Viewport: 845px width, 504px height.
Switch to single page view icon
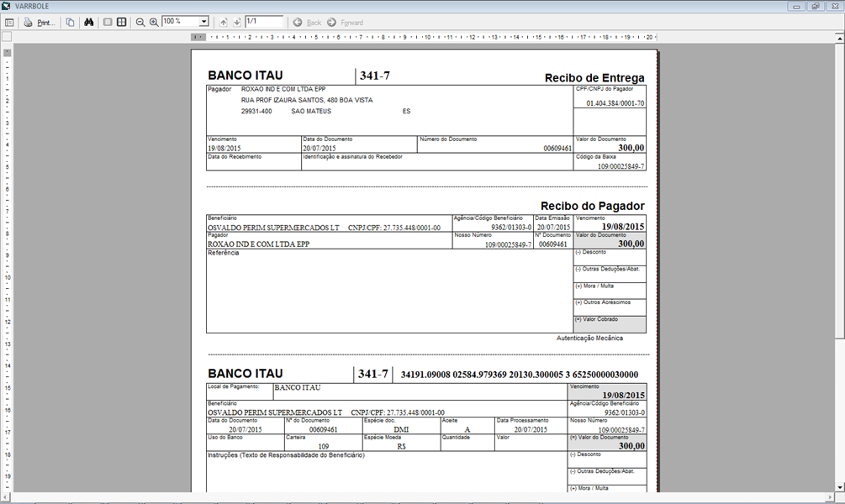point(108,22)
